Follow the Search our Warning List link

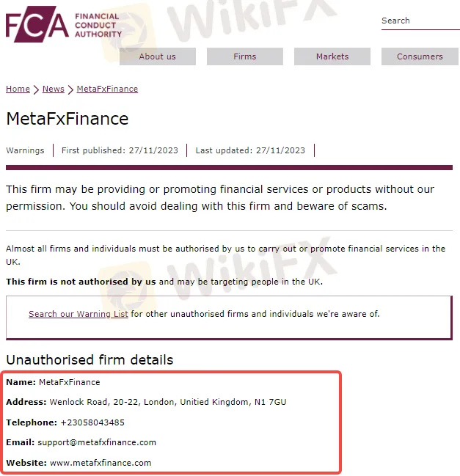coord(79,314)
